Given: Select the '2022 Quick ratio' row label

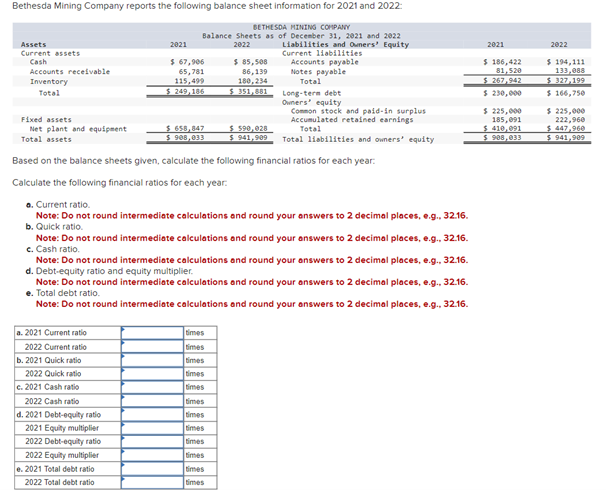Looking at the screenshot, I should tap(53, 374).
